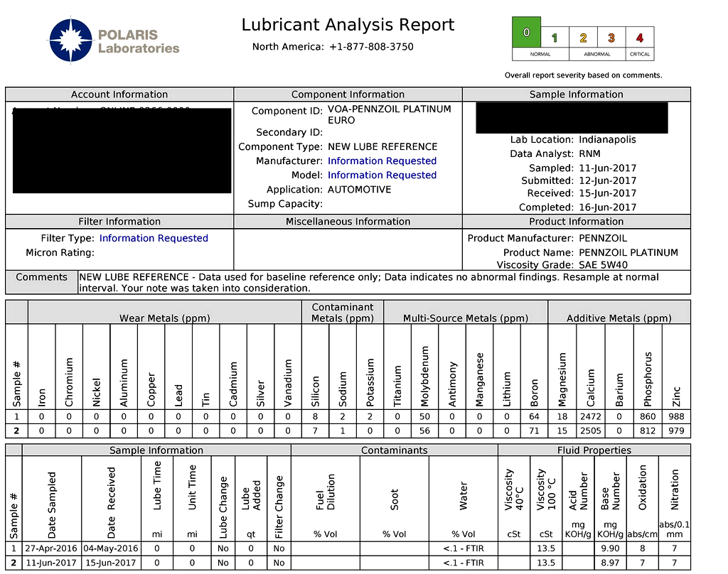Click the NEW LUBE REFERENCE component type value

pyautogui.click(x=382, y=147)
